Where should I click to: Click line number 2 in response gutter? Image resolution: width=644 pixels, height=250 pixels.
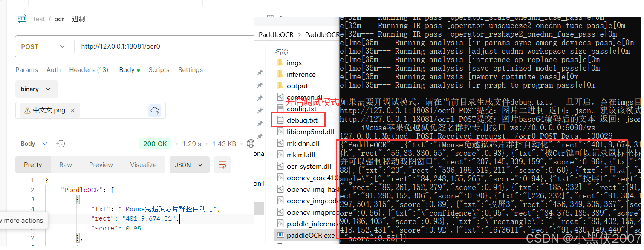[x=32, y=190]
